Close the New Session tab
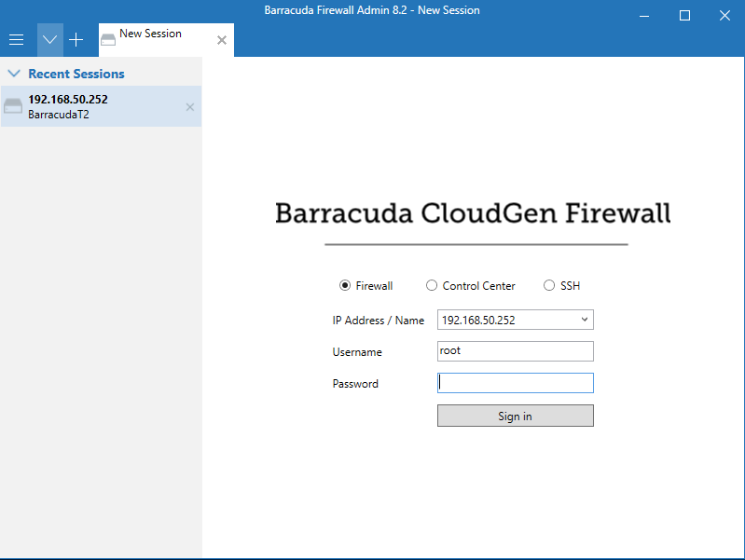The width and height of the screenshot is (745, 560). [221, 40]
